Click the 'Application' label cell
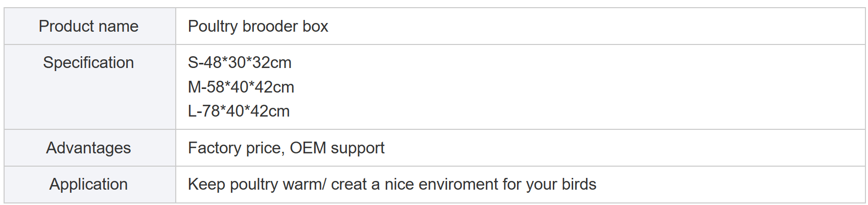Viewport: 868px width, 205px height. click(x=90, y=185)
